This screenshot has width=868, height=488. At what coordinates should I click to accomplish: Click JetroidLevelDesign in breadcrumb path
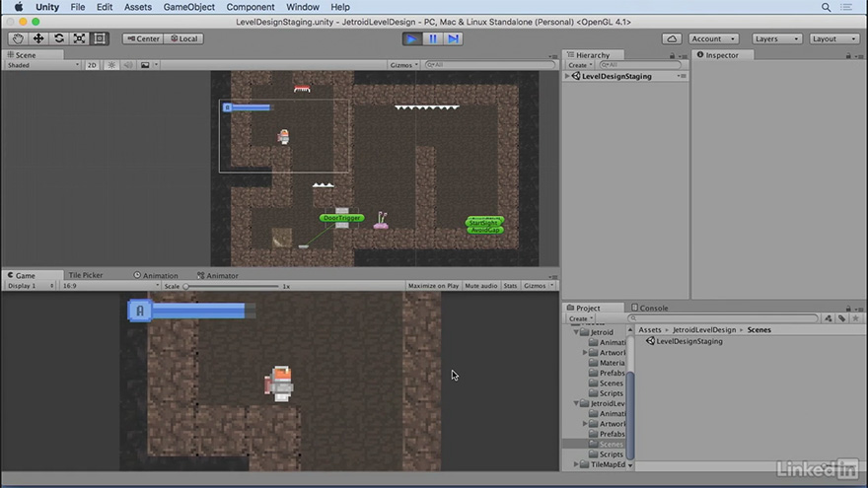[704, 329]
